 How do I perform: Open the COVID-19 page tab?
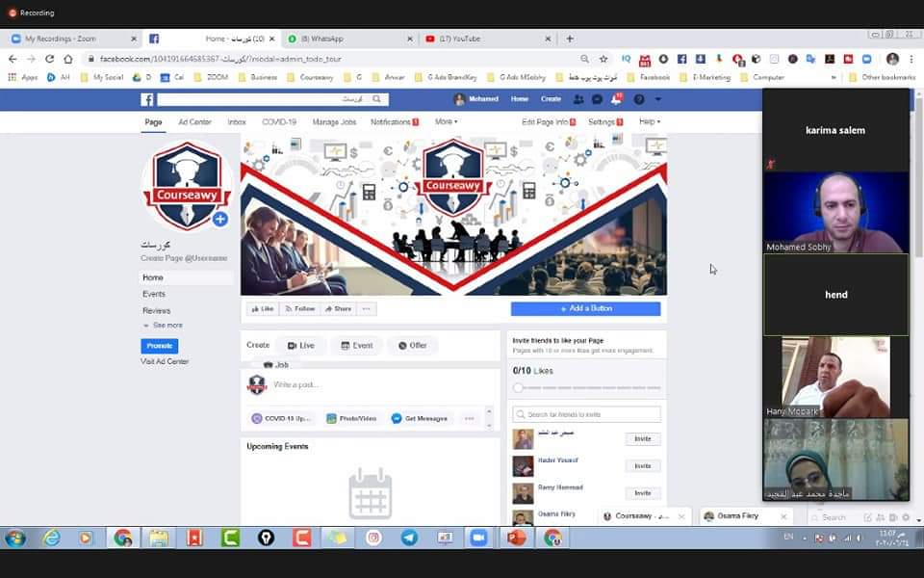click(x=279, y=122)
